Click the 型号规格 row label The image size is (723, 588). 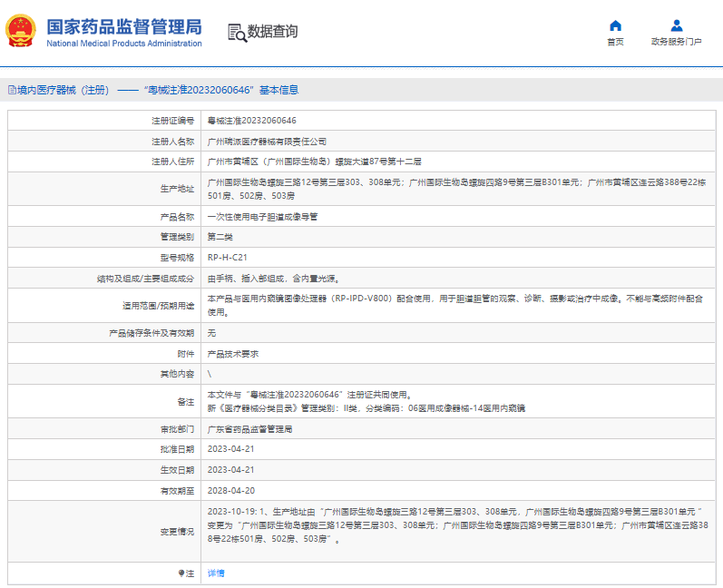(x=177, y=258)
